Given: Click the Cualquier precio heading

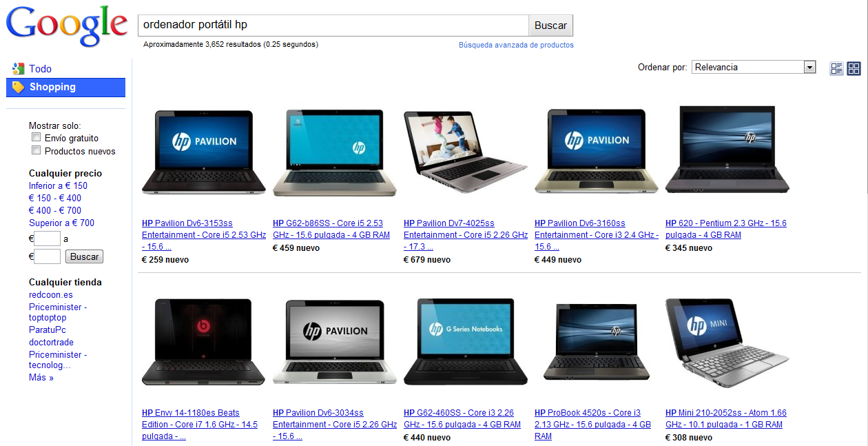Looking at the screenshot, I should coord(65,173).
